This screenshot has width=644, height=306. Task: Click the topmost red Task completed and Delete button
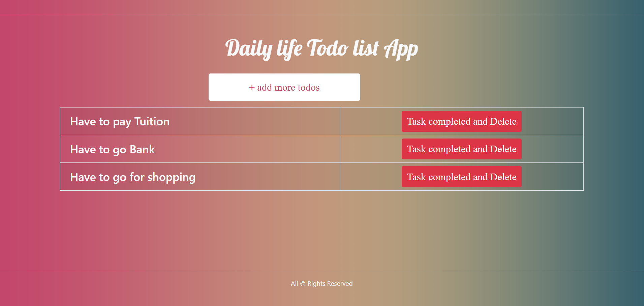461,121
